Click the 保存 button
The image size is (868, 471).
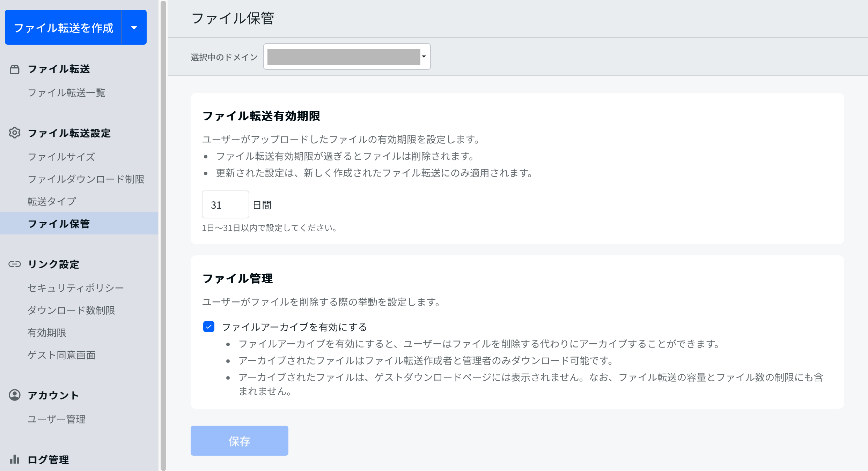pyautogui.click(x=240, y=441)
